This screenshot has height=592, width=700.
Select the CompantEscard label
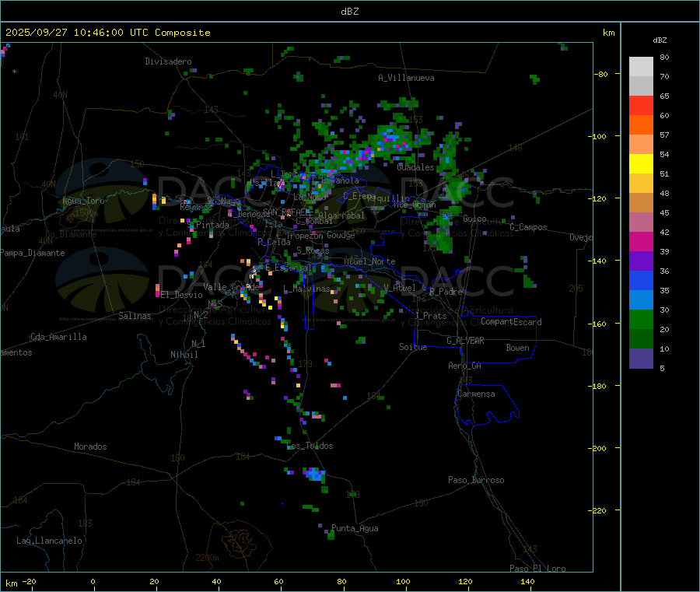511,322
